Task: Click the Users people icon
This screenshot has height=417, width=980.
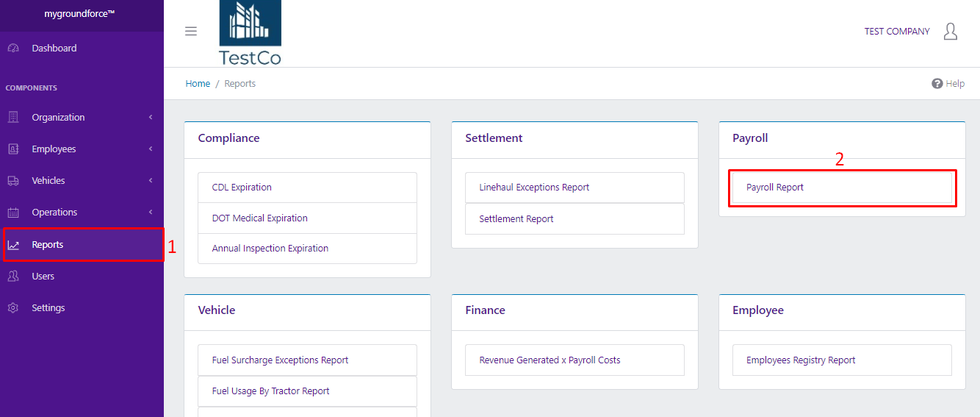Action: click(13, 277)
